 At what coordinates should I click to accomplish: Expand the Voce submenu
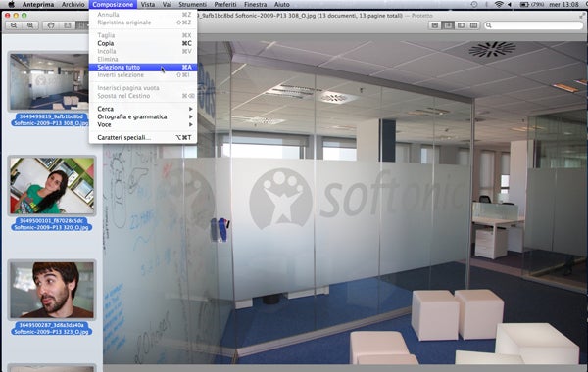pos(143,124)
